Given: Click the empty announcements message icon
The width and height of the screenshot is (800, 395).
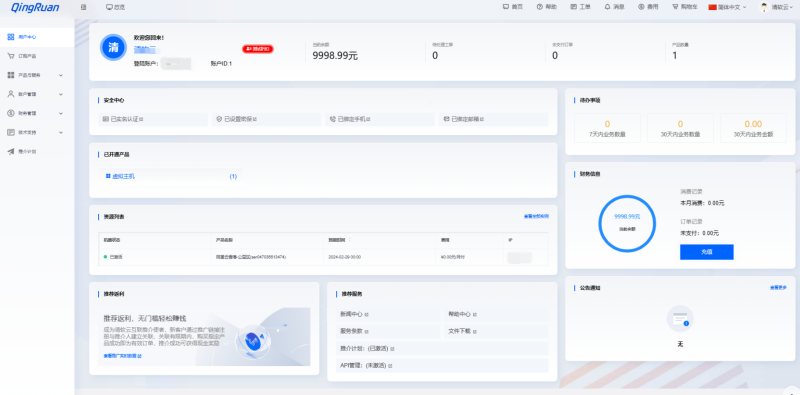Looking at the screenshot, I should [680, 319].
